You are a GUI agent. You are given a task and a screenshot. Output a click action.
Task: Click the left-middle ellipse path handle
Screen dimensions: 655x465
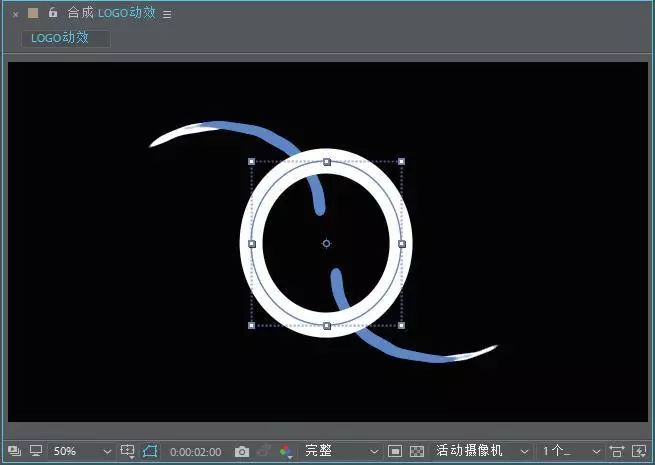point(252,244)
